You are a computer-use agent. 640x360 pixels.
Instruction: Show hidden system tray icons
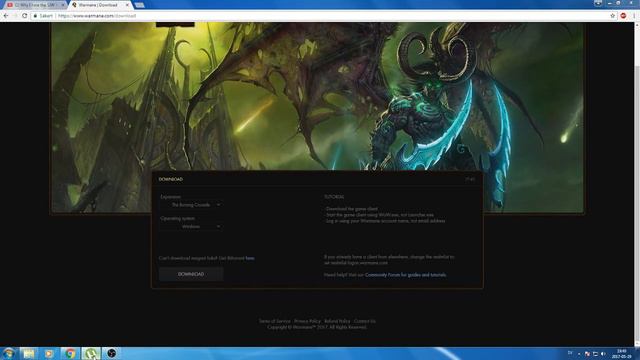[579, 354]
